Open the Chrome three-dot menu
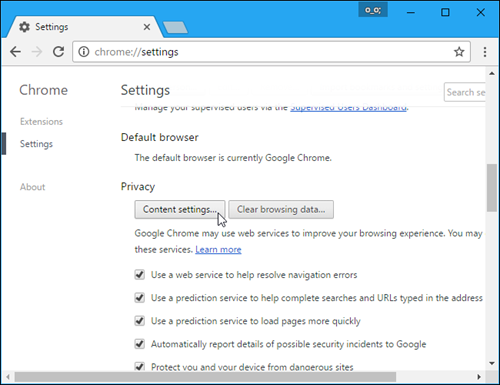The height and width of the screenshot is (385, 500). tap(485, 52)
